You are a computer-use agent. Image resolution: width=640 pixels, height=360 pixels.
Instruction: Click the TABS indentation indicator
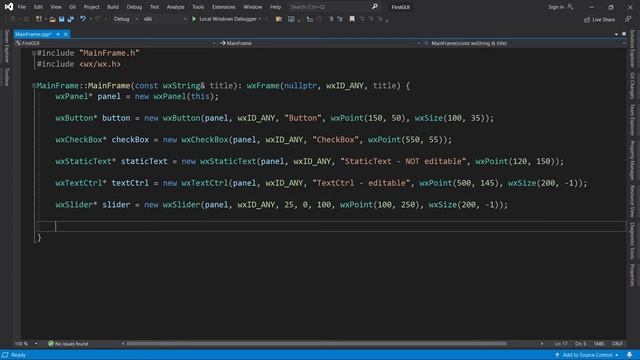(599, 344)
